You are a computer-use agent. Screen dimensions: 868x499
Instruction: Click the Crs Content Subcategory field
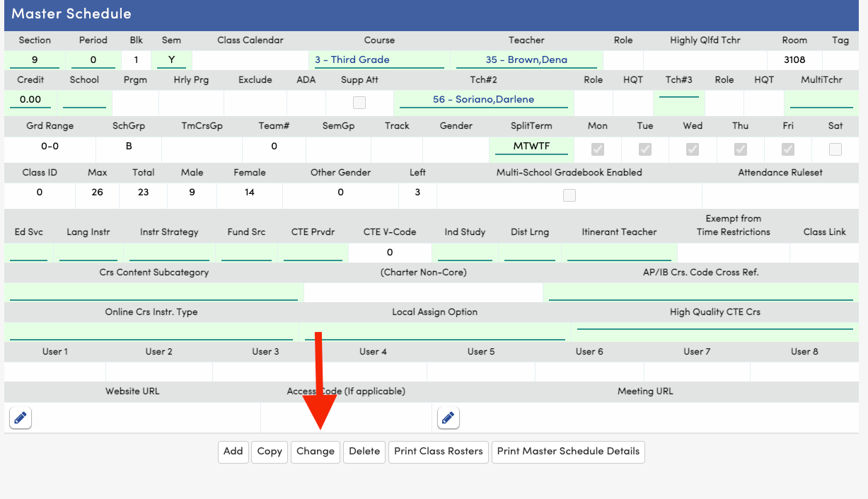154,292
